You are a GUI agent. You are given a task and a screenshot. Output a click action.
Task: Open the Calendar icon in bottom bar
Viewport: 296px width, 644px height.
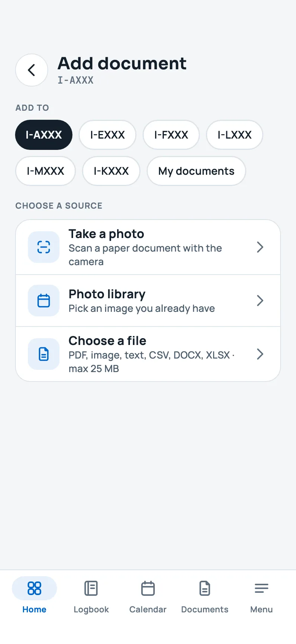tap(148, 588)
